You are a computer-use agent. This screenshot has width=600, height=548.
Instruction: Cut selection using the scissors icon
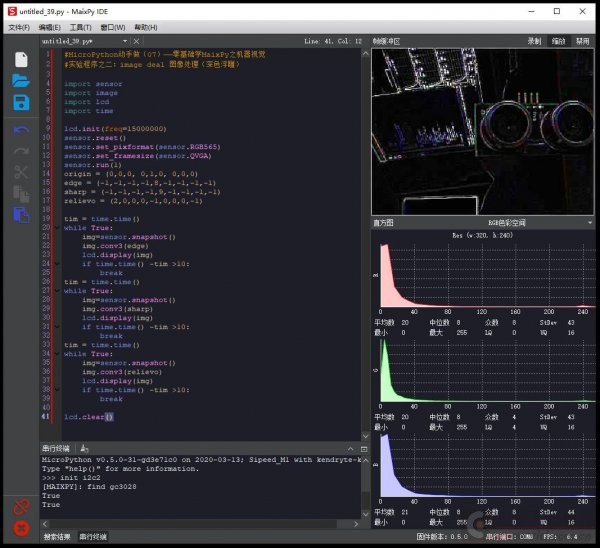click(21, 172)
